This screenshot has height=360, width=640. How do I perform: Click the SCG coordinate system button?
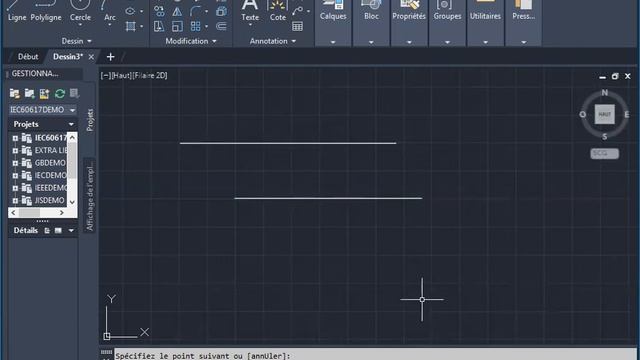(x=604, y=153)
